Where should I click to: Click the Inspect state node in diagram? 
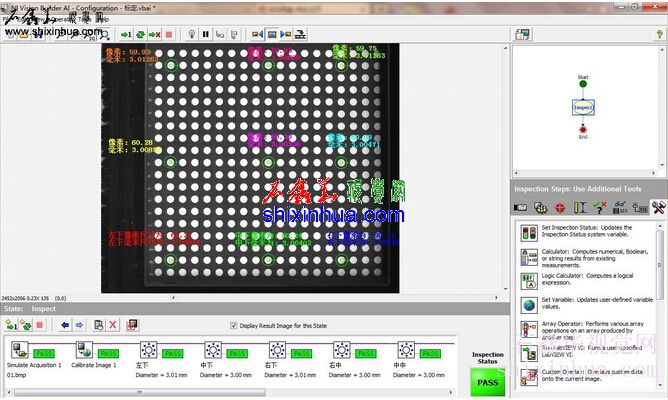(583, 105)
